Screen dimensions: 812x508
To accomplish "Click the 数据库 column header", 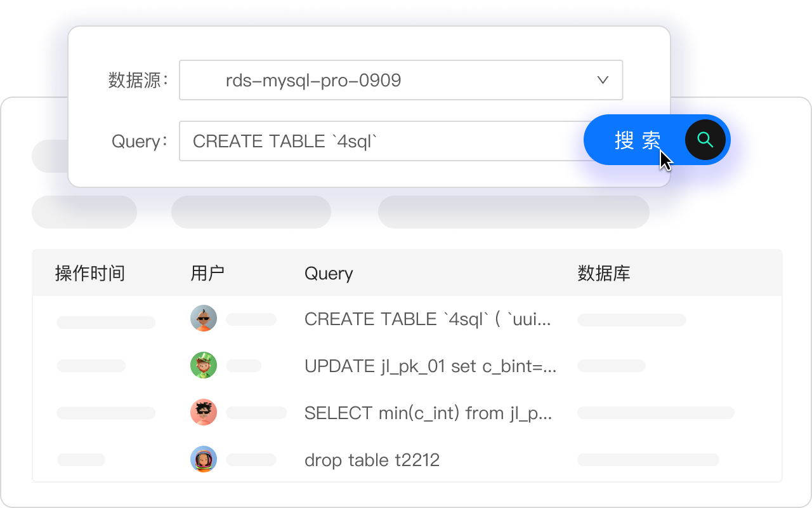I will point(603,274).
